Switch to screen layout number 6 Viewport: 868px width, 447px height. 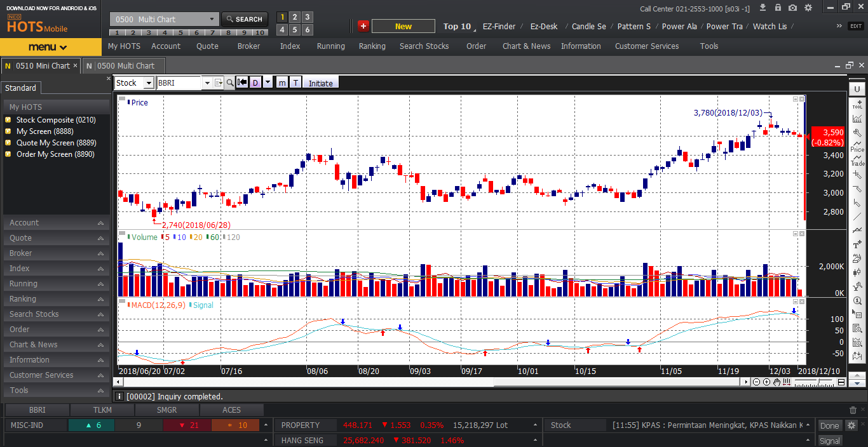click(307, 30)
